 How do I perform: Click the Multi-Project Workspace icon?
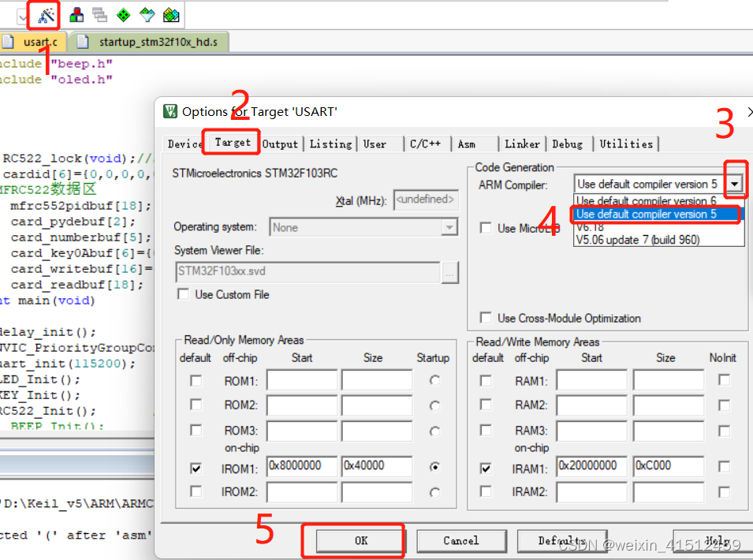[99, 14]
